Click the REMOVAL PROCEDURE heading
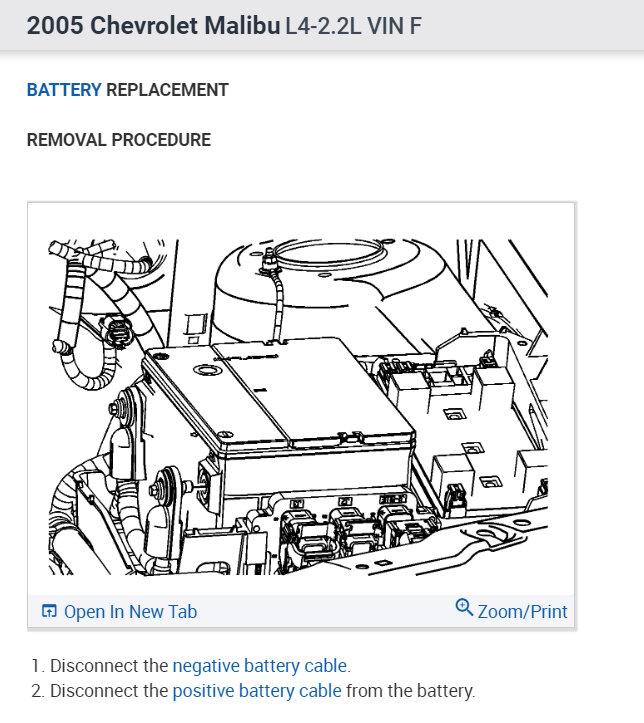The height and width of the screenshot is (723, 644). (x=119, y=140)
